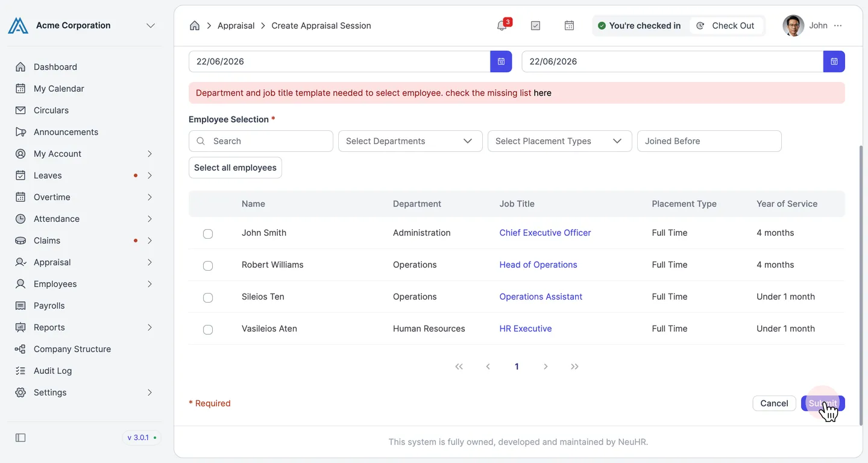Screen dimensions: 868x463
Task: Click the Announcements megaphone icon
Action: 20,132
